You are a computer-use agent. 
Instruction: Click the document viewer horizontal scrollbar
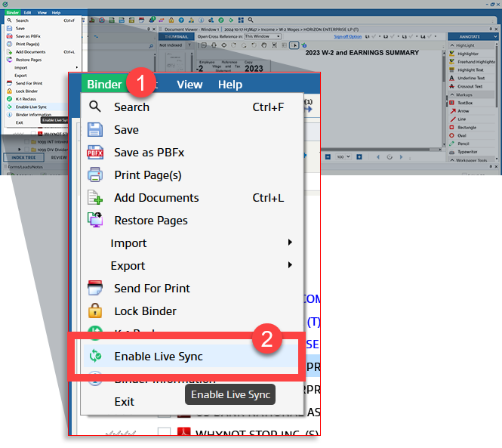tap(381, 150)
